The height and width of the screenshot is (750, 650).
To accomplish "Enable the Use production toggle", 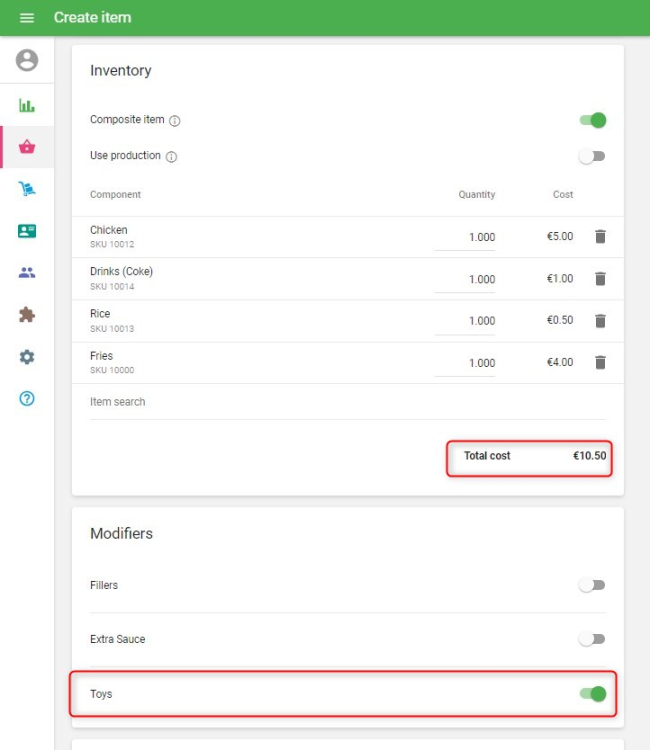I will click(592, 157).
